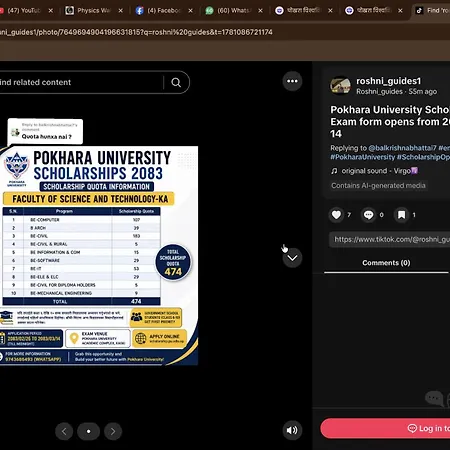Go to next post with down chevron

(x=292, y=258)
